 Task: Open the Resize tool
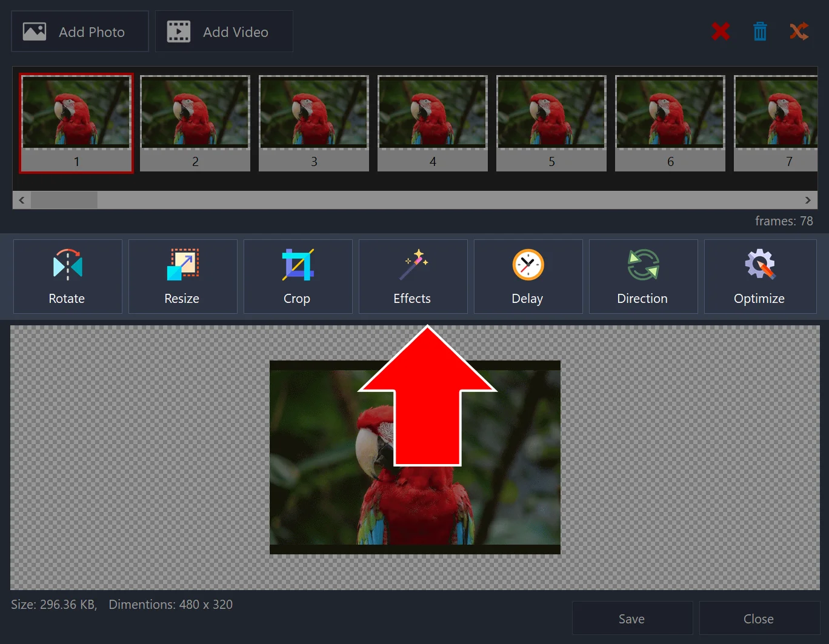coord(182,276)
